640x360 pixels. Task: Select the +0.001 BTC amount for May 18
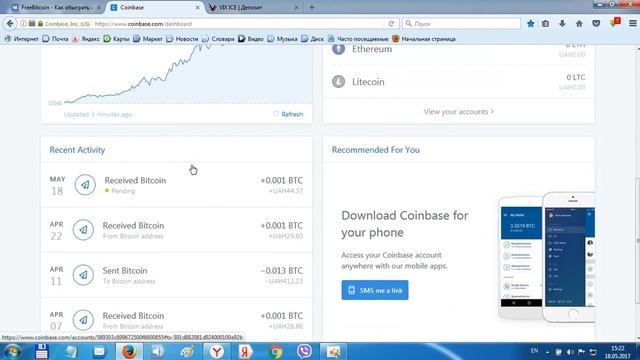282,180
